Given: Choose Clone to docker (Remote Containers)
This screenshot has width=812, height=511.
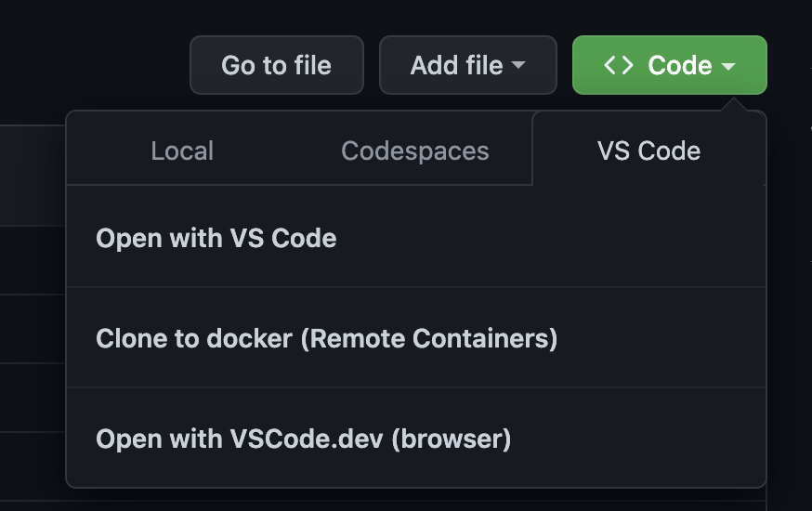Looking at the screenshot, I should click(x=416, y=338).
